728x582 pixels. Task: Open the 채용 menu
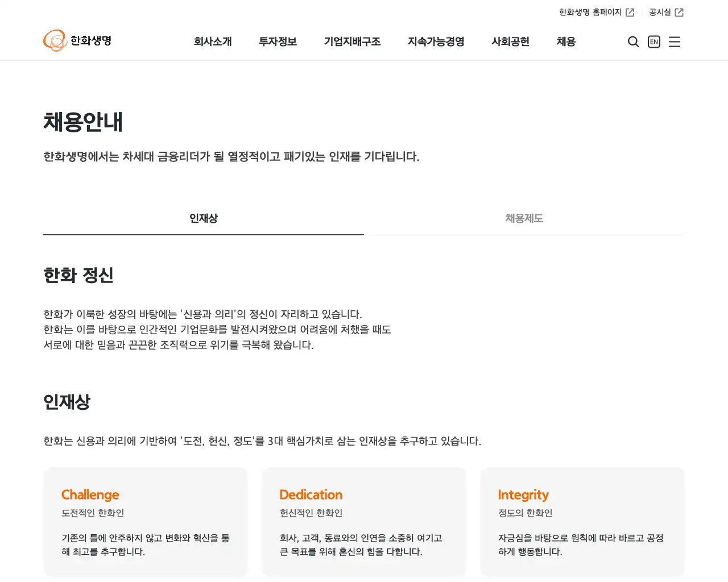coord(565,41)
